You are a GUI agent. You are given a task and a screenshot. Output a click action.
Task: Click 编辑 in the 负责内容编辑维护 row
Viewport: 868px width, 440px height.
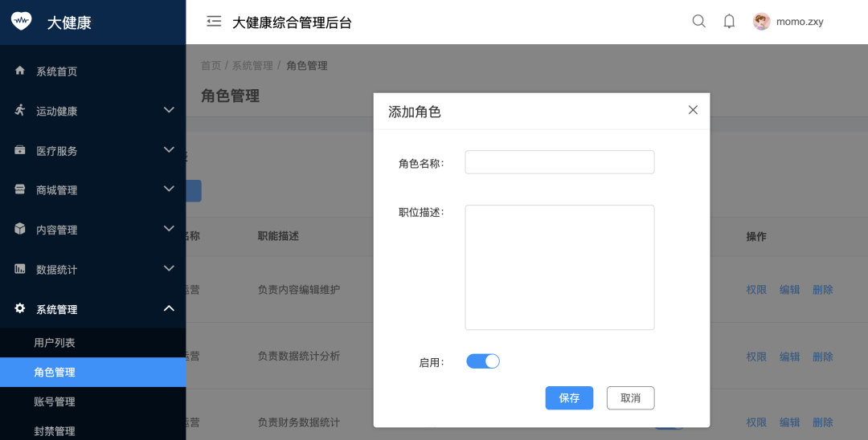(x=789, y=290)
